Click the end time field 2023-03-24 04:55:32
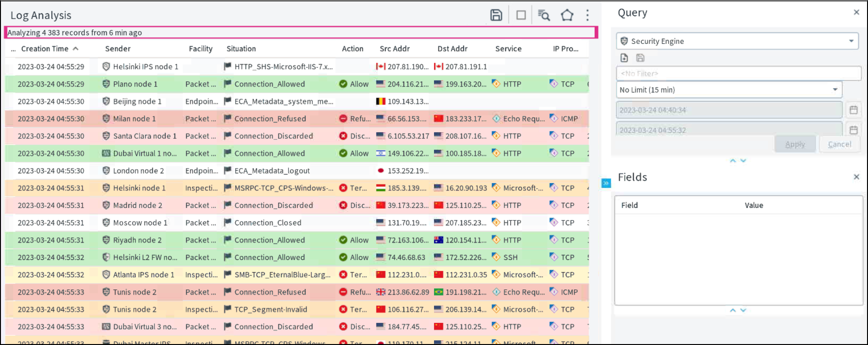 point(729,130)
